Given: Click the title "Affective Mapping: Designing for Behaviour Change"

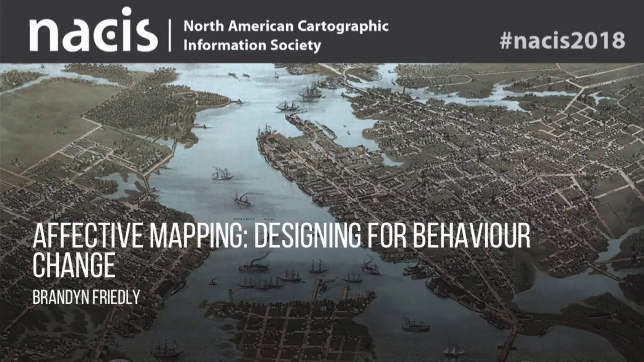Looking at the screenshot, I should (x=281, y=251).
